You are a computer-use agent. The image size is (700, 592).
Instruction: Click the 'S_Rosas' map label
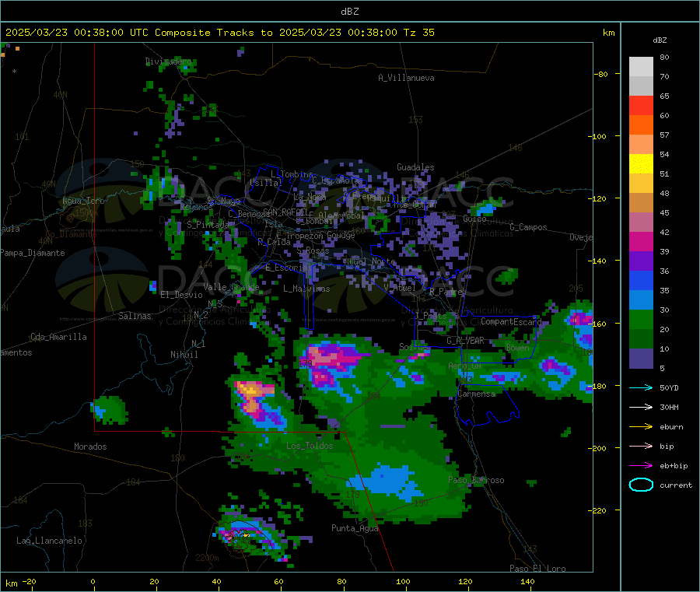[313, 251]
